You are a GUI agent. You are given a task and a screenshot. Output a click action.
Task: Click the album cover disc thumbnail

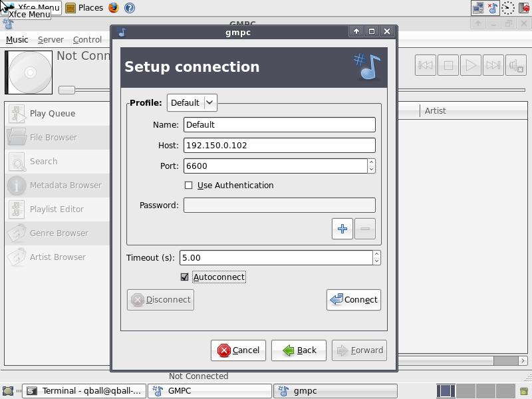click(x=29, y=72)
